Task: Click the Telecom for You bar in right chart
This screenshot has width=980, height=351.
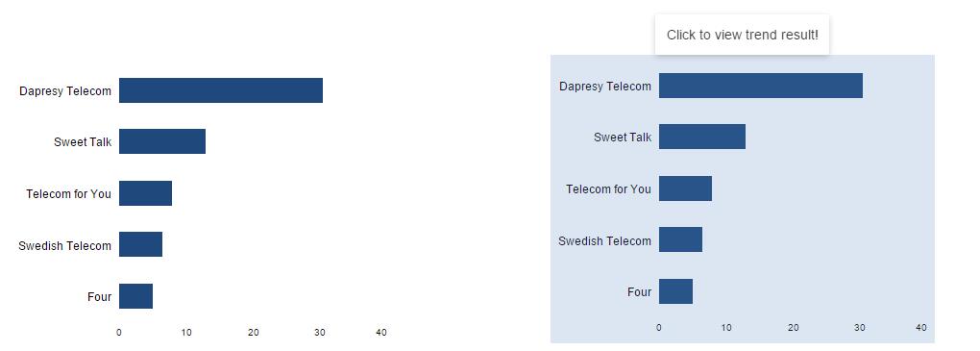Action: 686,188
